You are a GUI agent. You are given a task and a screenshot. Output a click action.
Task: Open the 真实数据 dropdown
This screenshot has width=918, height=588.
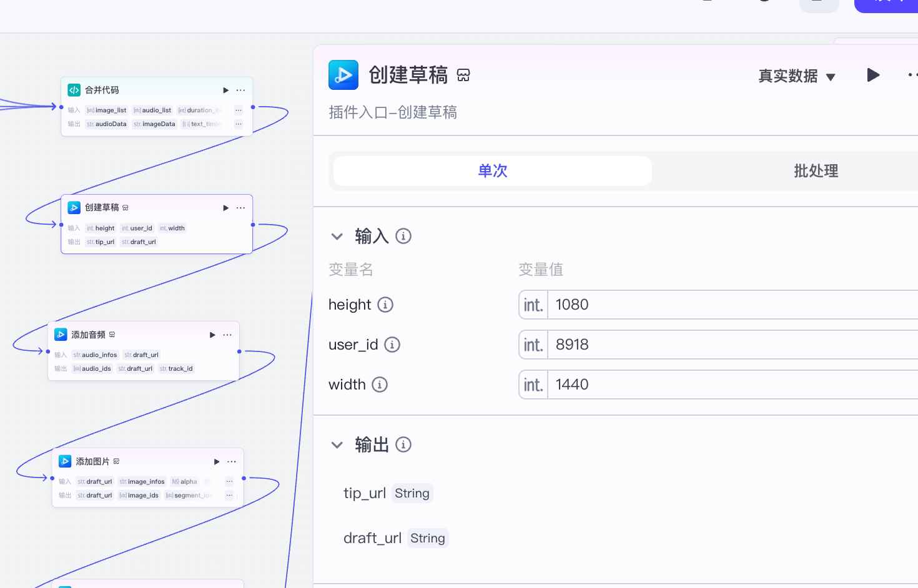(796, 76)
